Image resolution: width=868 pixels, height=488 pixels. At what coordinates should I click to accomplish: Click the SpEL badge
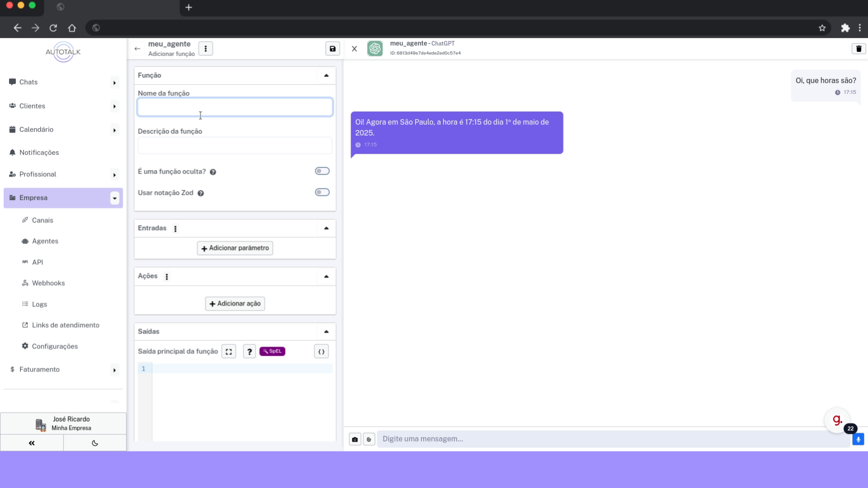(x=272, y=351)
